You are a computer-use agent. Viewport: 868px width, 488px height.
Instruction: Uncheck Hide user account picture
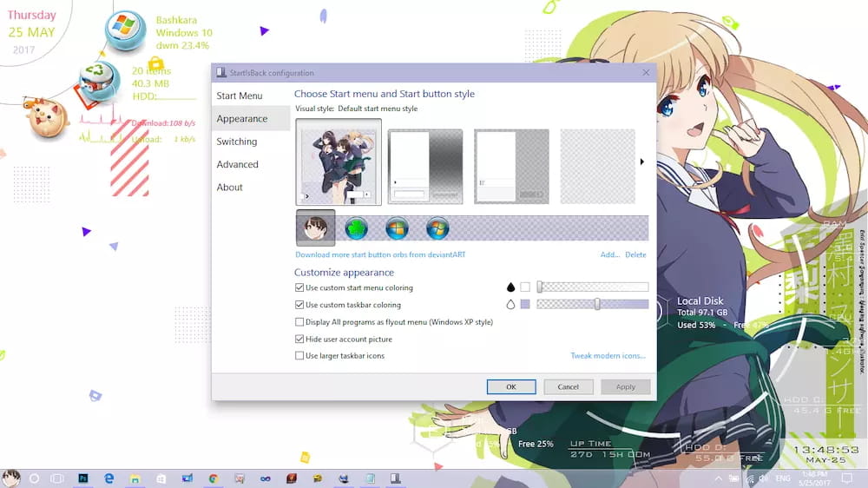(x=344, y=339)
